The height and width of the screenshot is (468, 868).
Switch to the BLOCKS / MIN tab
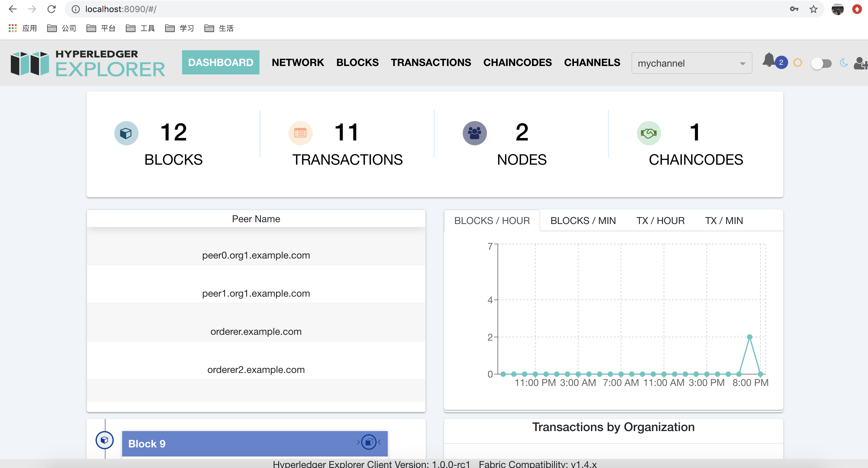[583, 220]
